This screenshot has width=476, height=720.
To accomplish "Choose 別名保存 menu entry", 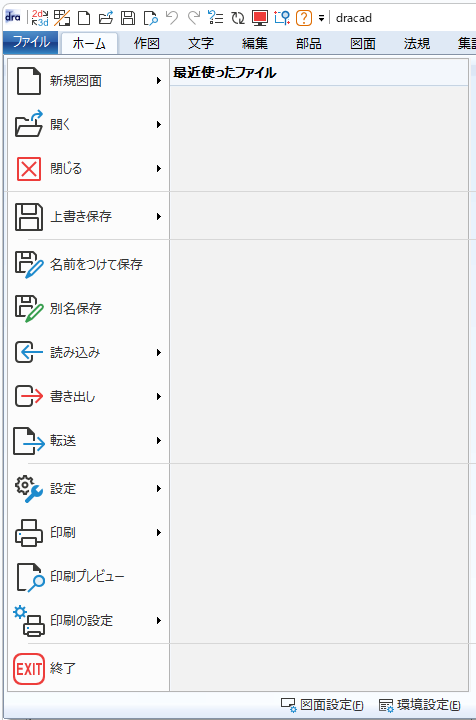I will click(88, 308).
